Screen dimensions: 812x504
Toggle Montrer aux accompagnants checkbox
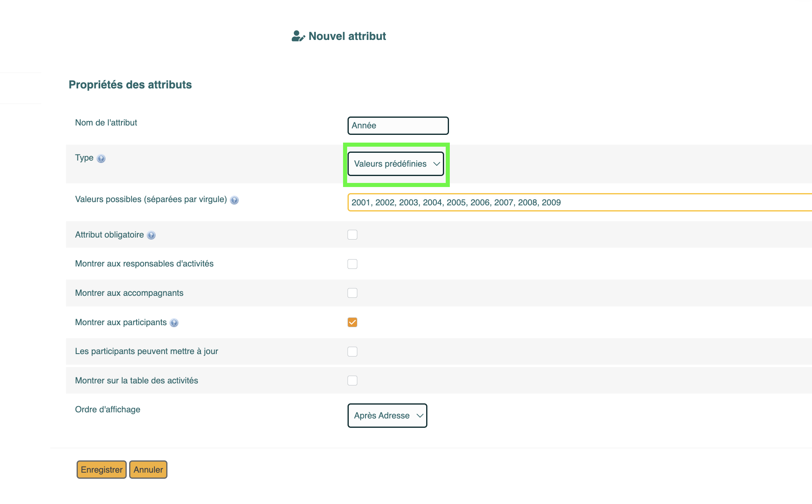click(352, 293)
